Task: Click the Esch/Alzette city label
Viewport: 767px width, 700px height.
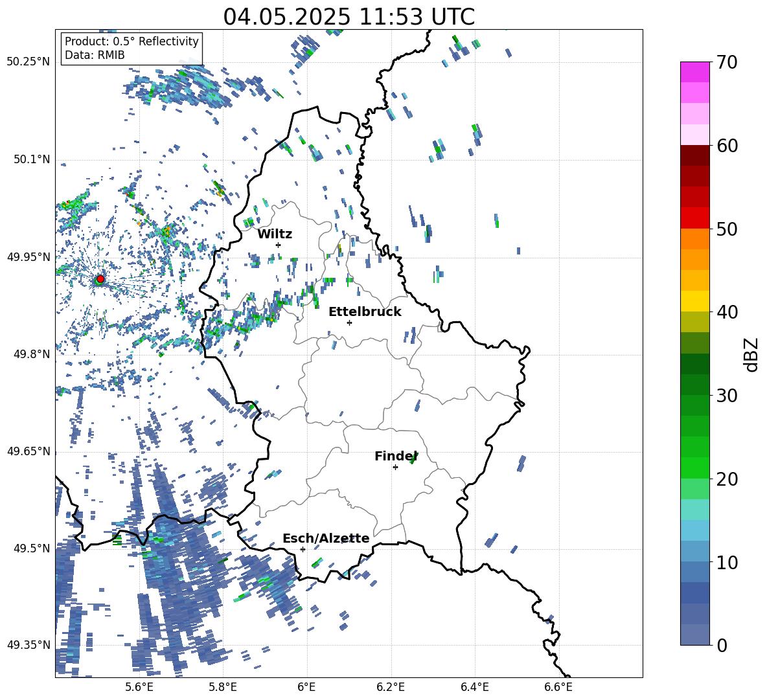Action: pos(326,538)
